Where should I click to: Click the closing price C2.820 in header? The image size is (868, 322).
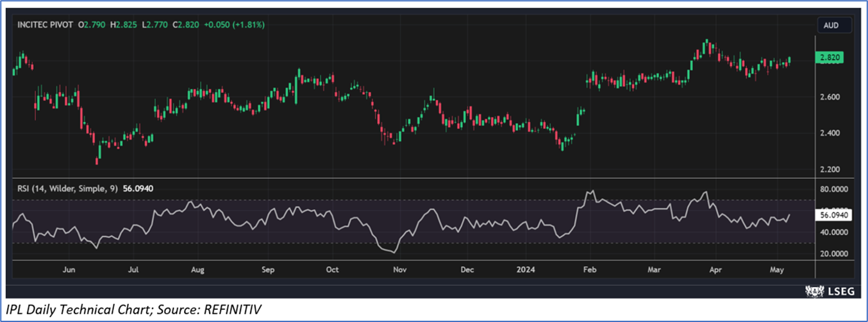[186, 24]
